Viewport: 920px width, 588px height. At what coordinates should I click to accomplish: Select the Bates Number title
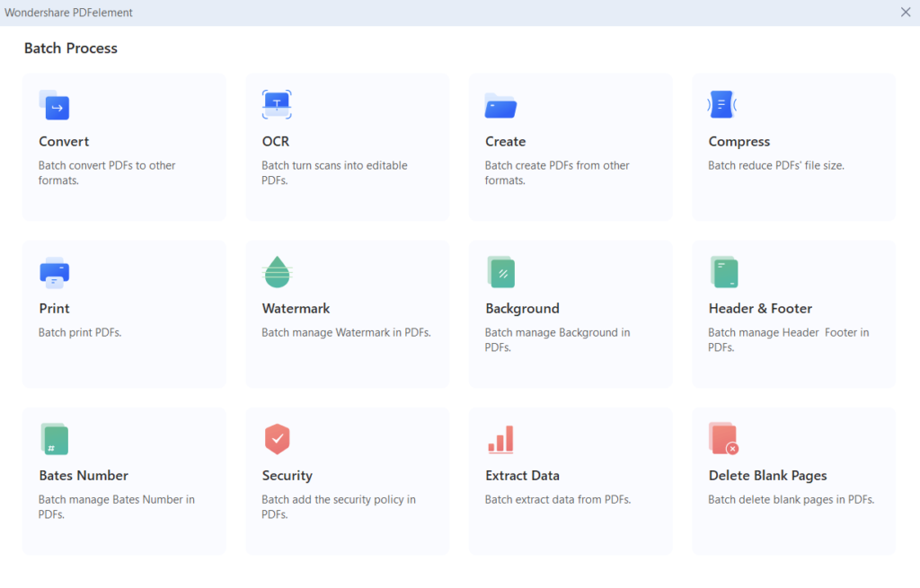tap(84, 476)
